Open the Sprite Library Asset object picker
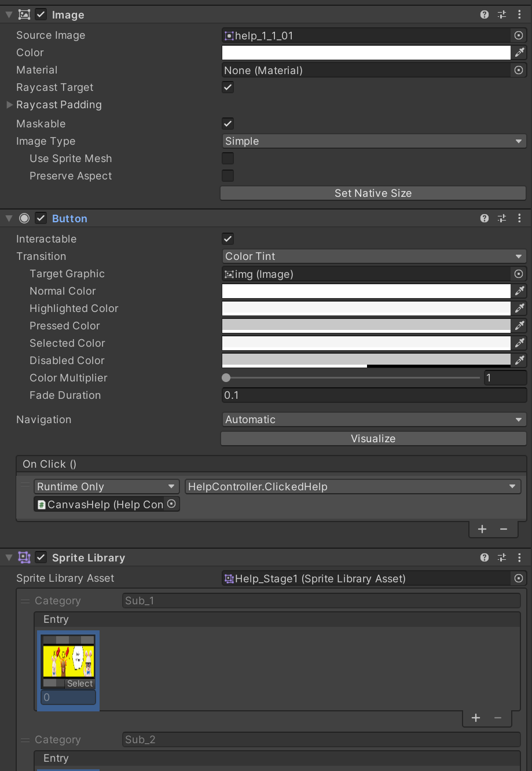Screen dimensions: 532x771 coord(518,578)
